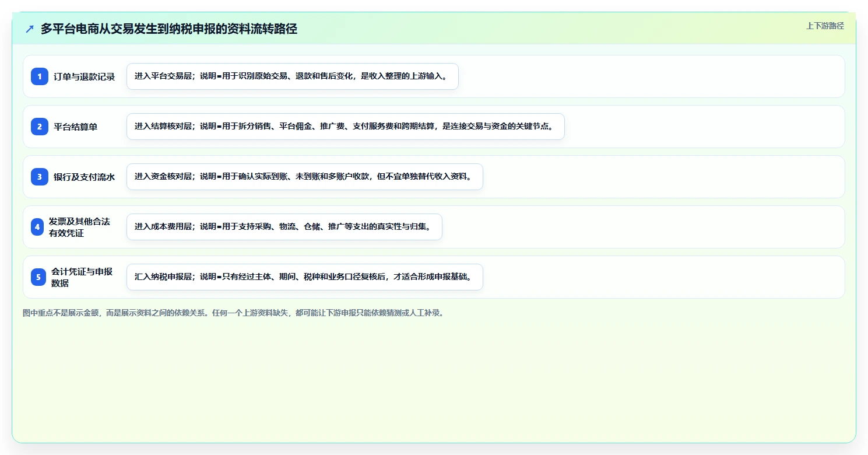The width and height of the screenshot is (868, 455).
Task: Click step number badge 3
Action: 40,177
